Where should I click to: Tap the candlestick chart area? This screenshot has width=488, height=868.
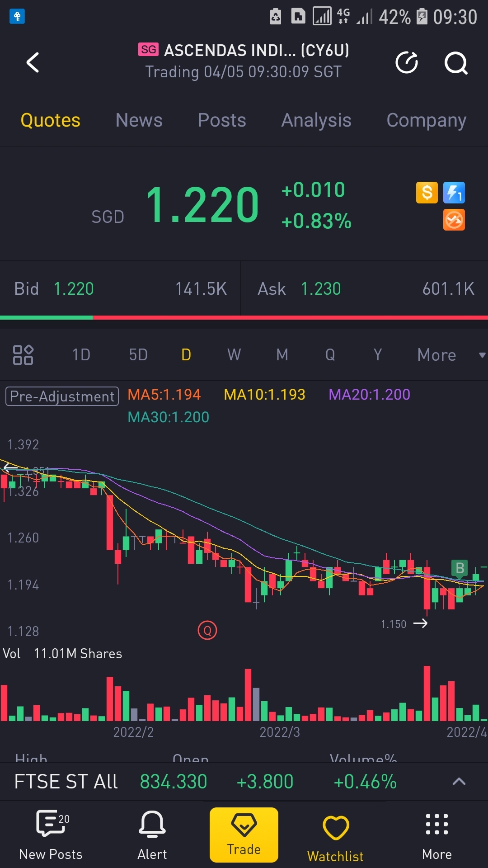244,538
